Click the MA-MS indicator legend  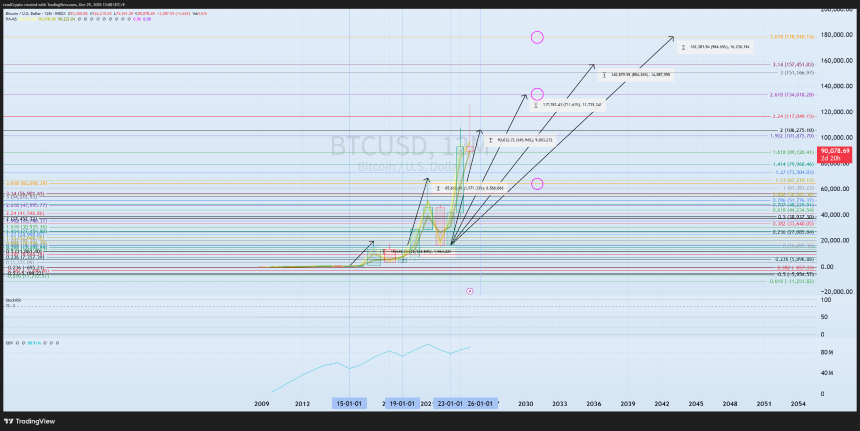point(10,19)
